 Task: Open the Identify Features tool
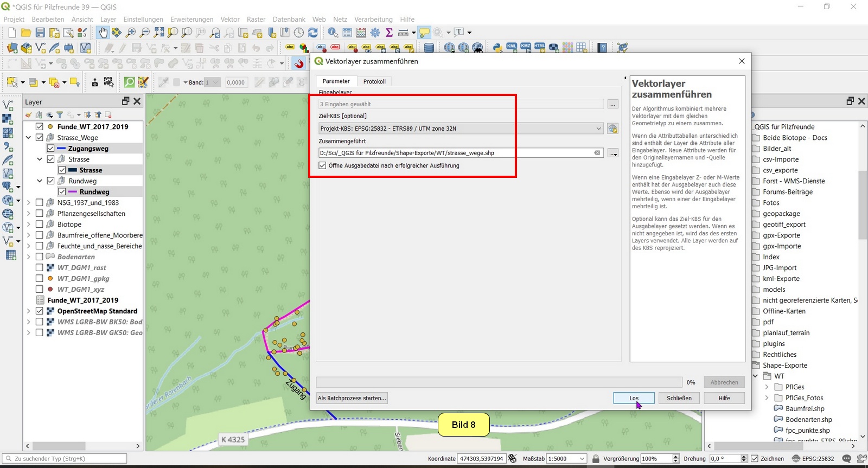[x=333, y=33]
